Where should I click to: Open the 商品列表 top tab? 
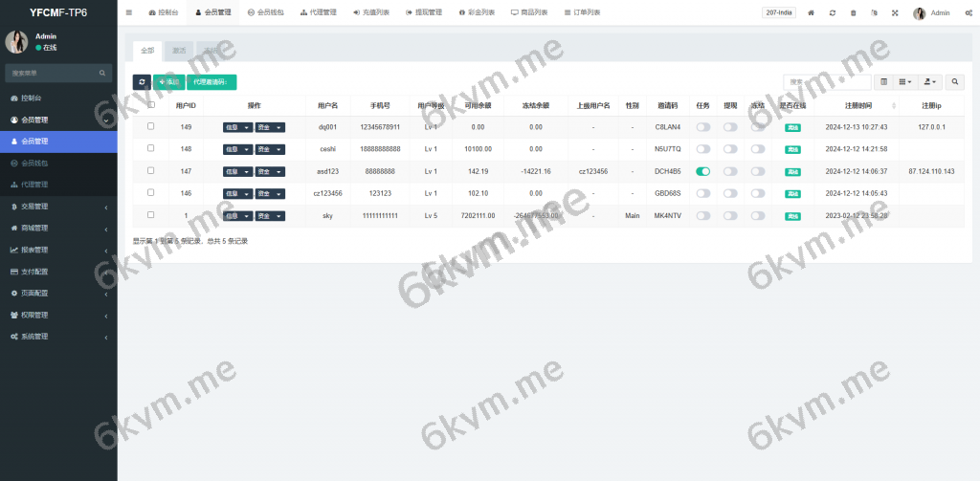click(529, 12)
